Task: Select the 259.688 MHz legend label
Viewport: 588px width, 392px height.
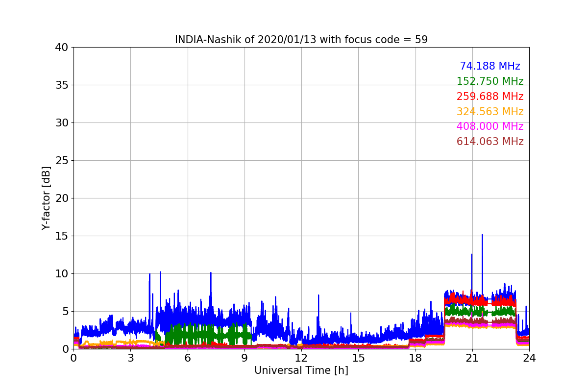Action: point(490,97)
